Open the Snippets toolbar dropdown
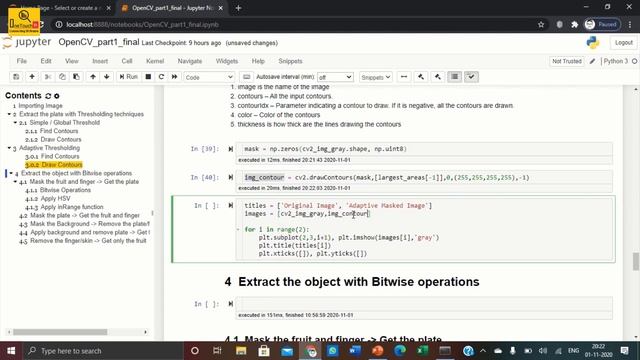The height and width of the screenshot is (360, 640). point(376,77)
